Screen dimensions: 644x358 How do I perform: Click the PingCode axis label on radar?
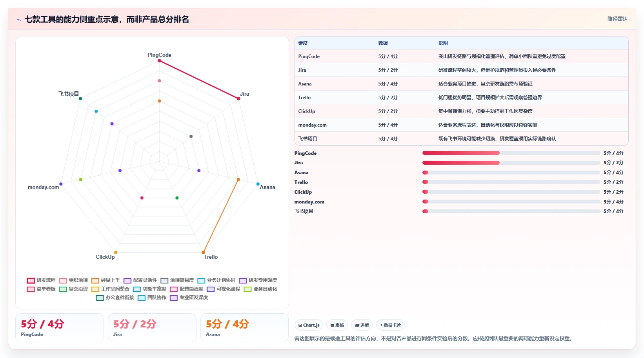(159, 55)
